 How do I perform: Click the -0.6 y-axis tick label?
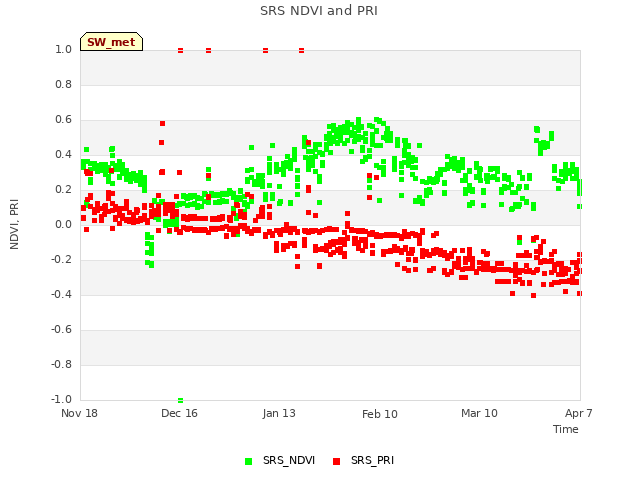[x=61, y=329]
